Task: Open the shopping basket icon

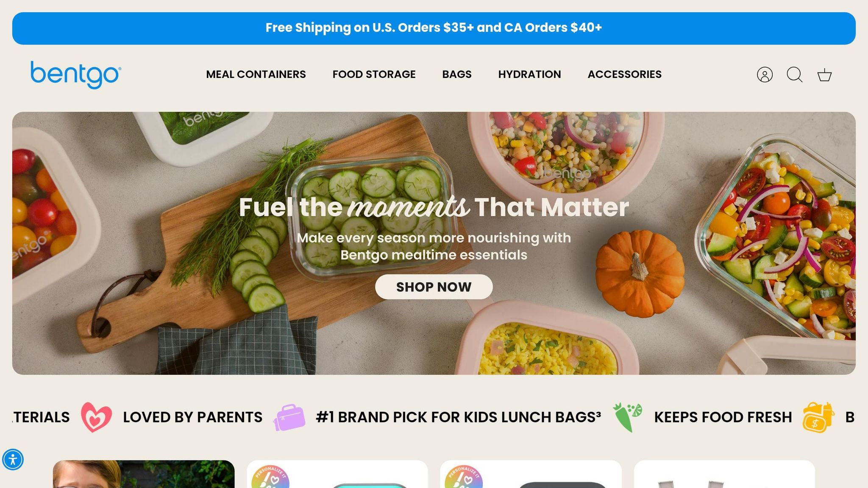Action: tap(824, 75)
